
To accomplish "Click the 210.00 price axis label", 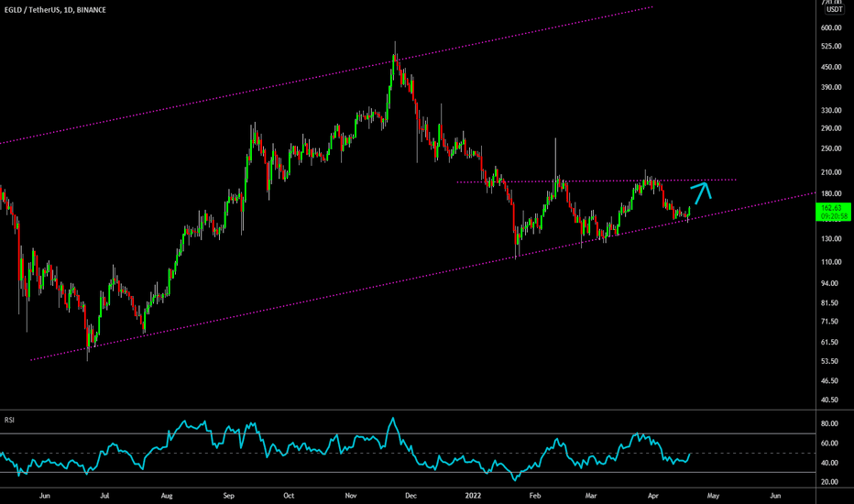I will (x=831, y=172).
